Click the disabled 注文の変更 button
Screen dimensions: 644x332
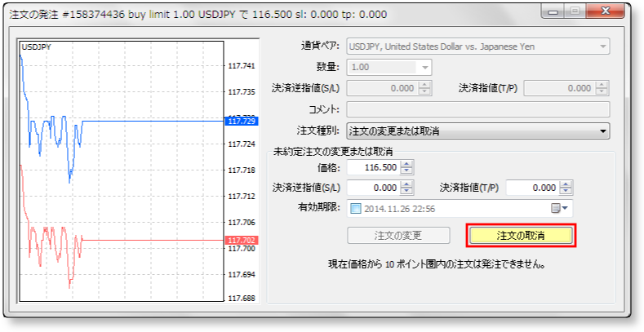(398, 236)
